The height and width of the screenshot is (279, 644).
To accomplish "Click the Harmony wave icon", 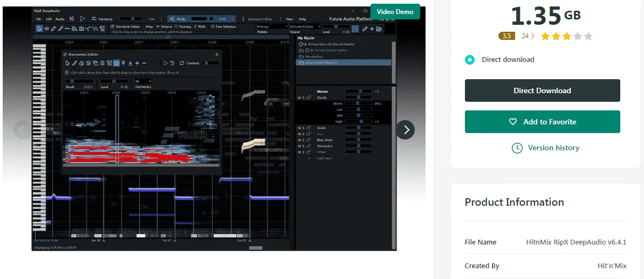I will tap(94, 19).
